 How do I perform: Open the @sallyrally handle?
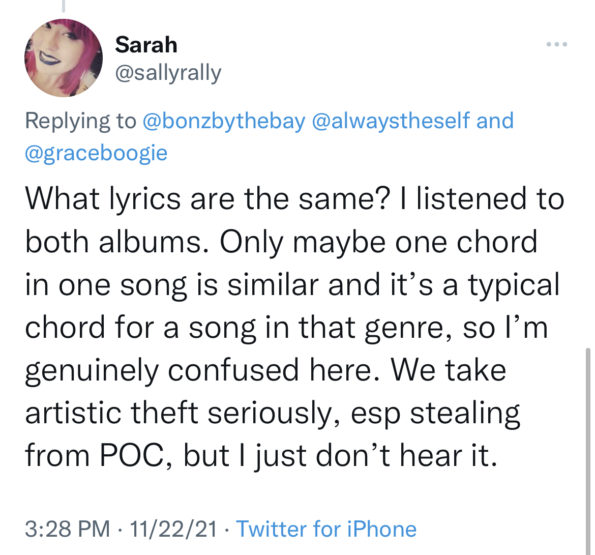[168, 73]
